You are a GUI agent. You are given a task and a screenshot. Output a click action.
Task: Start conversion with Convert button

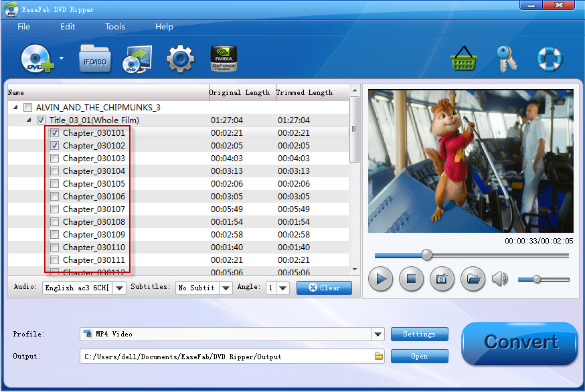[x=519, y=342]
